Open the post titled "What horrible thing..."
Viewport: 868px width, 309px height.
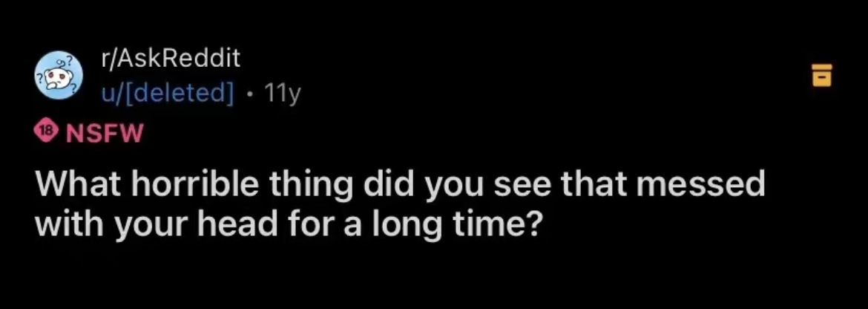[399, 203]
